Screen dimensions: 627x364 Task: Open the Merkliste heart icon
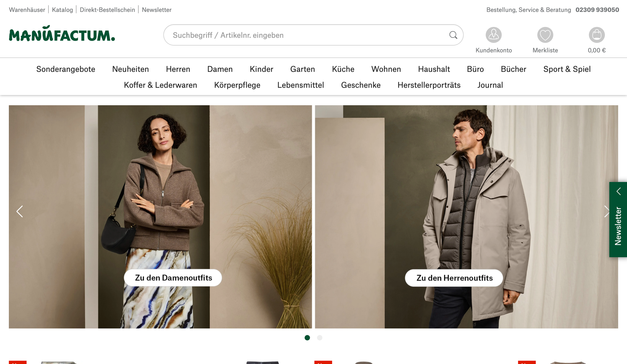tap(545, 35)
